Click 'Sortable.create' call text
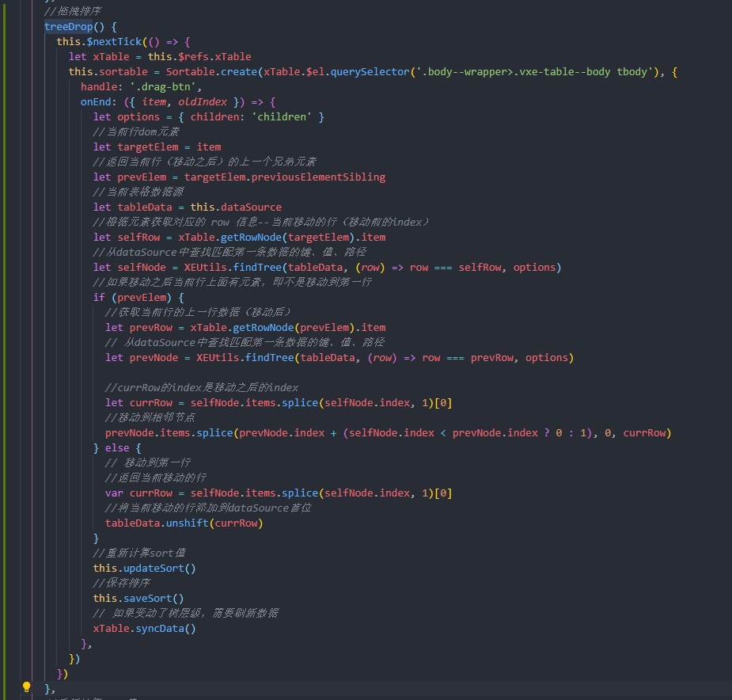This screenshot has height=700, width=732. point(211,71)
